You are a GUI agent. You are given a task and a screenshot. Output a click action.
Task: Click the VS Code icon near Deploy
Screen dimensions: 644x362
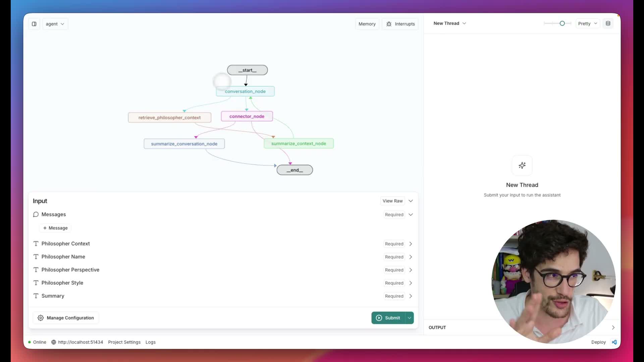pos(614,342)
